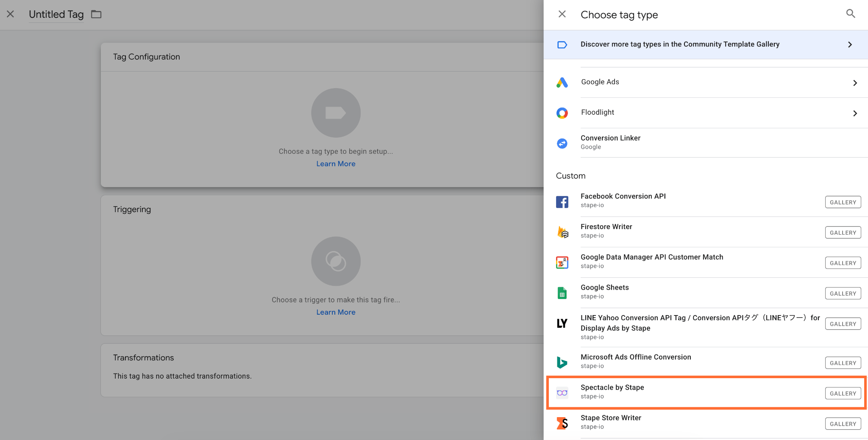Open folder icon next to Untitled Tag

pos(96,14)
